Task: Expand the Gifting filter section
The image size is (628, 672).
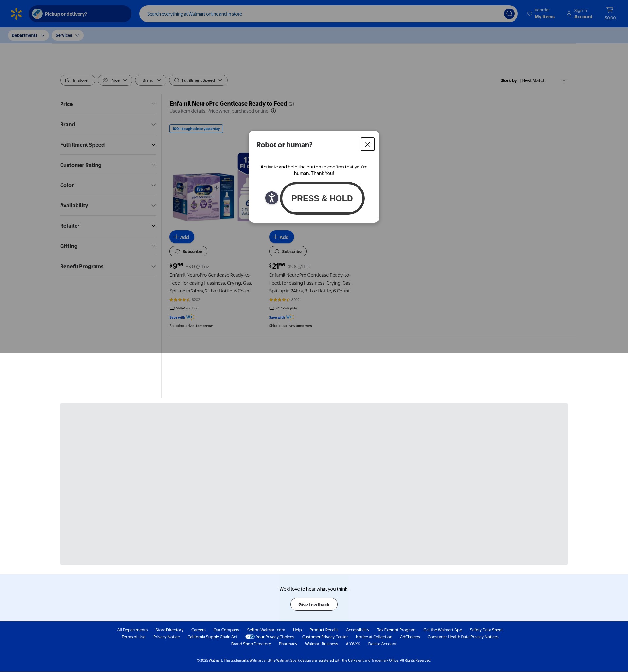Action: (x=108, y=246)
